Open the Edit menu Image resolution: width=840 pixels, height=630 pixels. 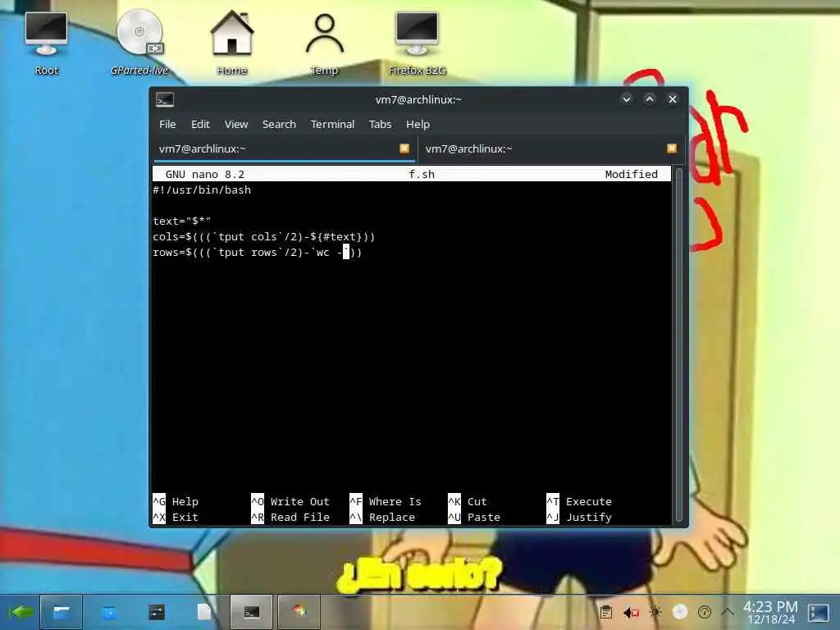coord(200,125)
